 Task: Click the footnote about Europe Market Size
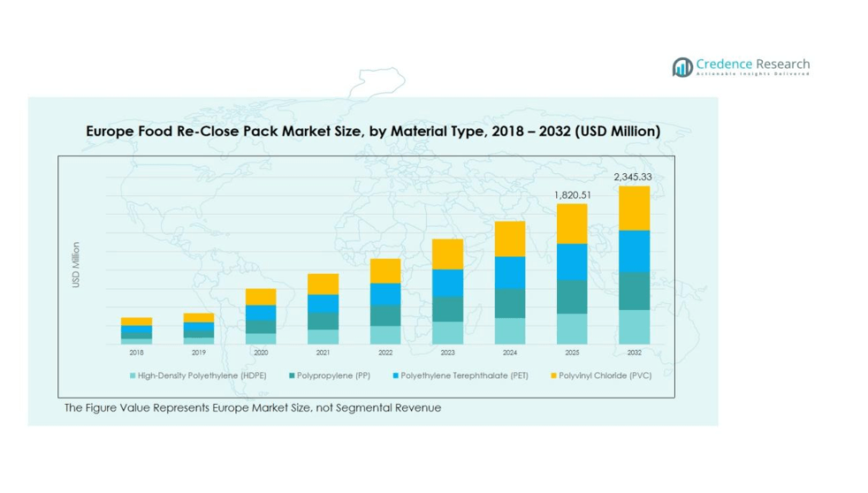tap(252, 408)
